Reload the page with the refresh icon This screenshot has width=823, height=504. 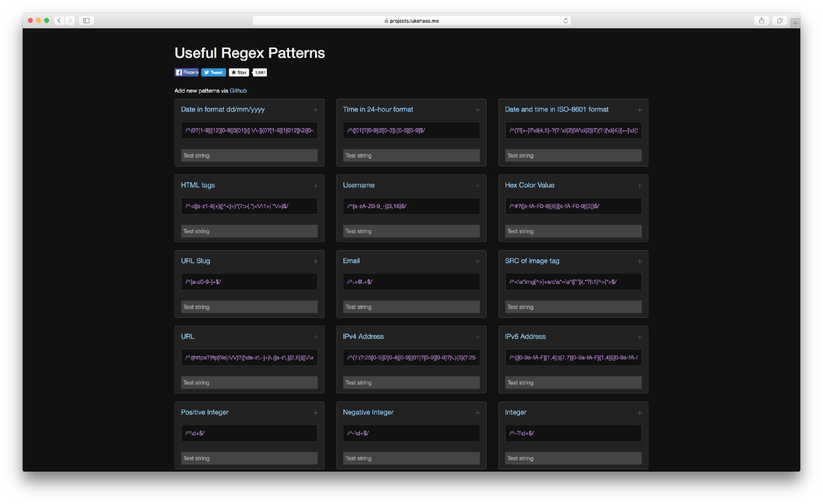[x=565, y=21]
